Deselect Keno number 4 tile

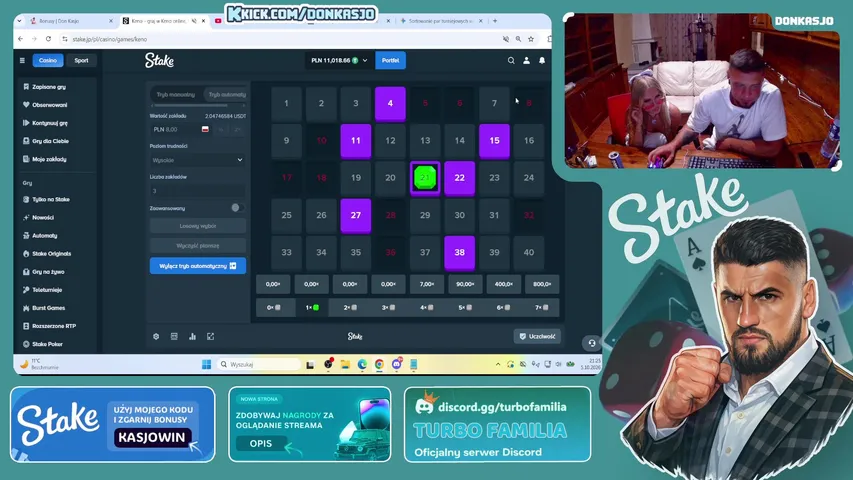click(x=390, y=103)
